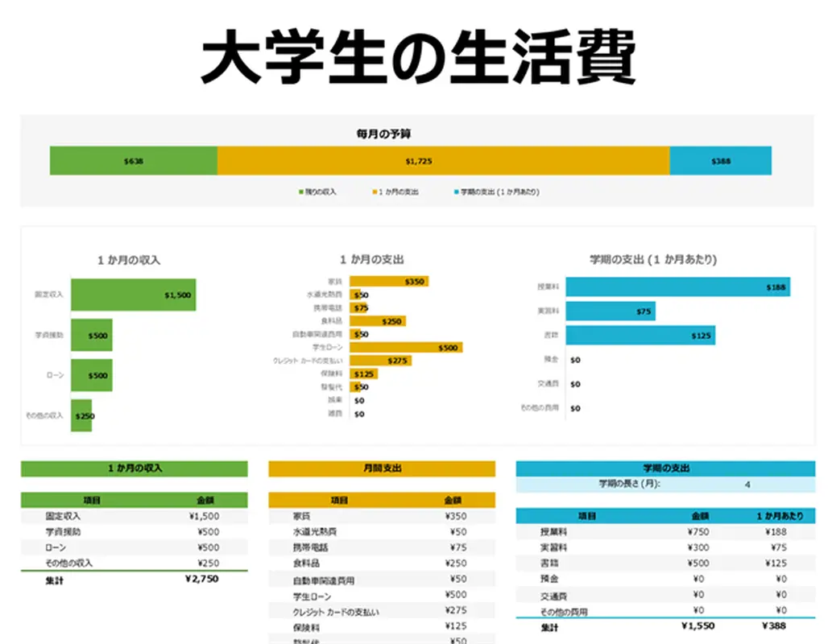The width and height of the screenshot is (828, 644).
Task: Select the 食料品 $250 expense bar
Action: pyautogui.click(x=379, y=322)
